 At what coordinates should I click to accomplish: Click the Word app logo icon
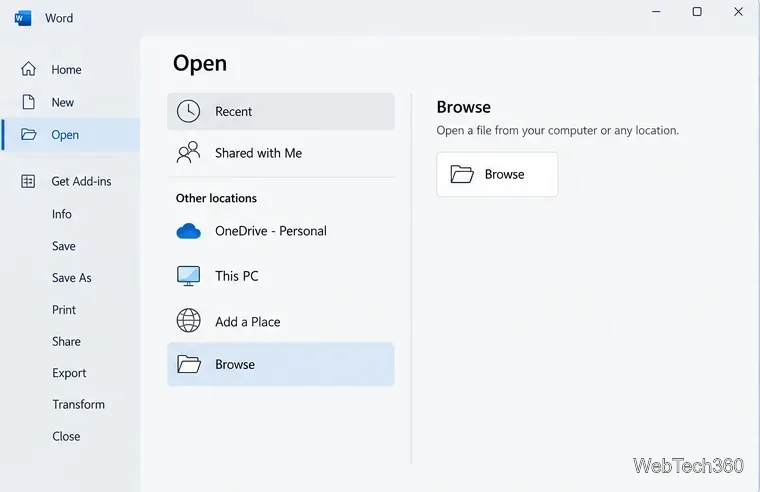coord(23,18)
